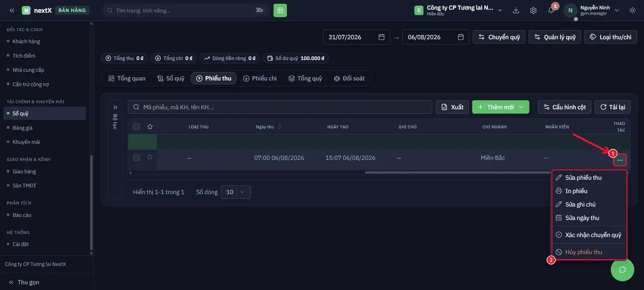Open calendar icon for end date 06/08/2026
This screenshot has width=644, height=290.
(461, 37)
